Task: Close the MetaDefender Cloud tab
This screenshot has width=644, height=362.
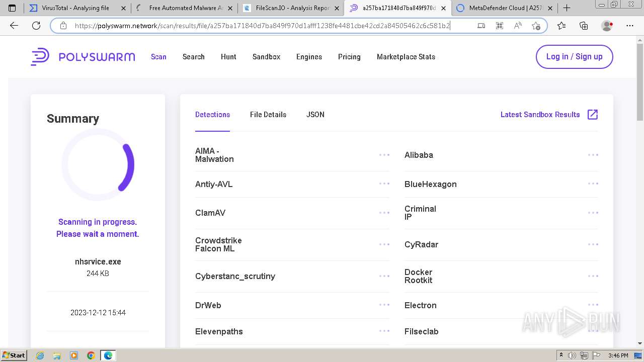Action: pos(550,8)
